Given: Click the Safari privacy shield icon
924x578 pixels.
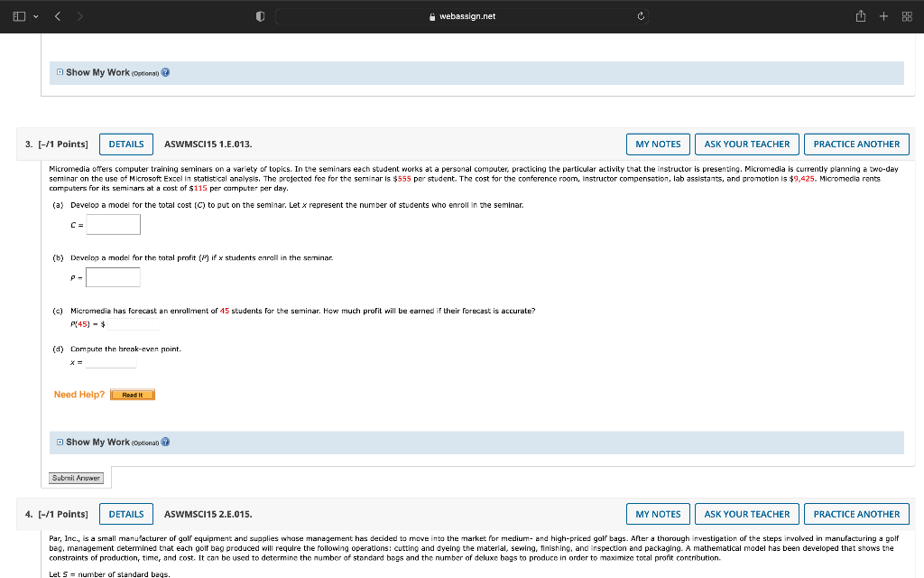Looking at the screenshot, I should [x=259, y=15].
